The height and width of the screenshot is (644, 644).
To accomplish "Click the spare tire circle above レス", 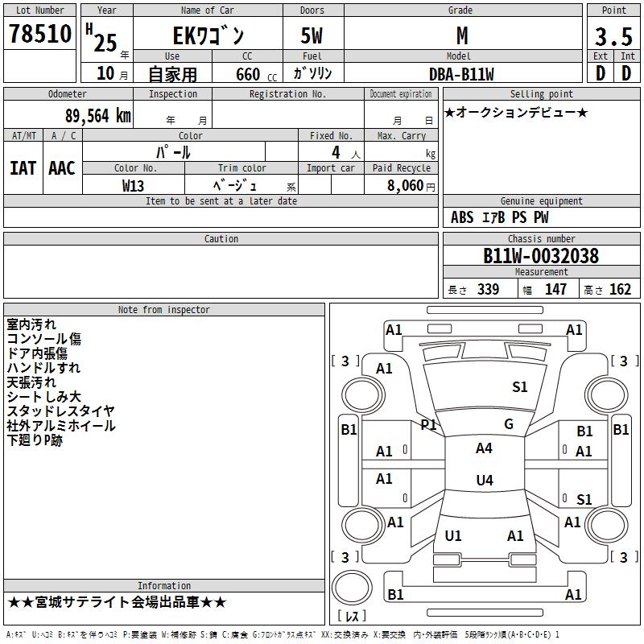I will (352, 588).
